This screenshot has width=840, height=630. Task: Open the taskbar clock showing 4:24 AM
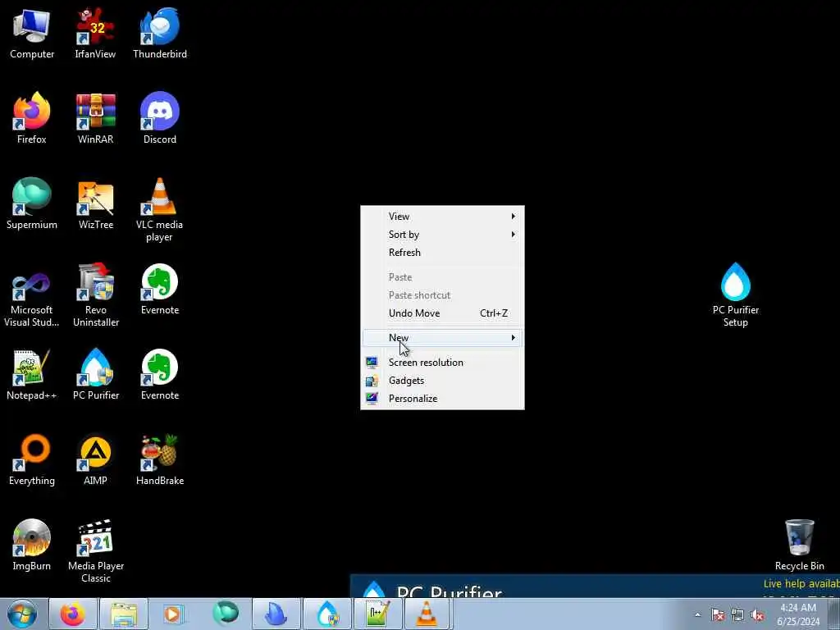click(x=798, y=614)
